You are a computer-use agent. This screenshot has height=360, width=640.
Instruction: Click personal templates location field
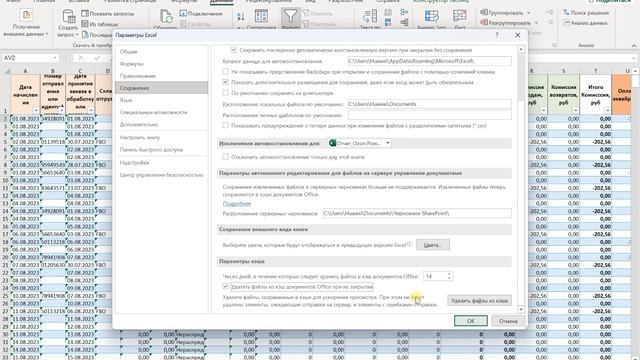coord(429,115)
